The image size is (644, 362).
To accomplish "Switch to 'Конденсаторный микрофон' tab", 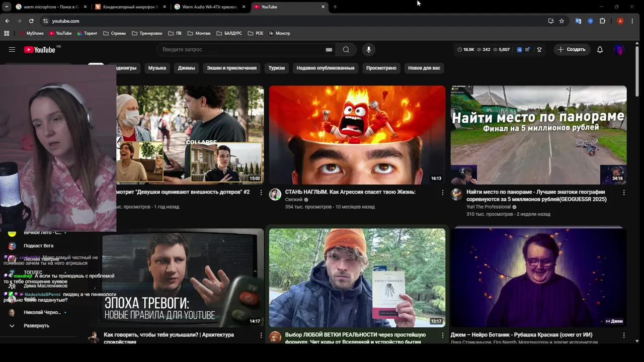I will tap(130, 7).
